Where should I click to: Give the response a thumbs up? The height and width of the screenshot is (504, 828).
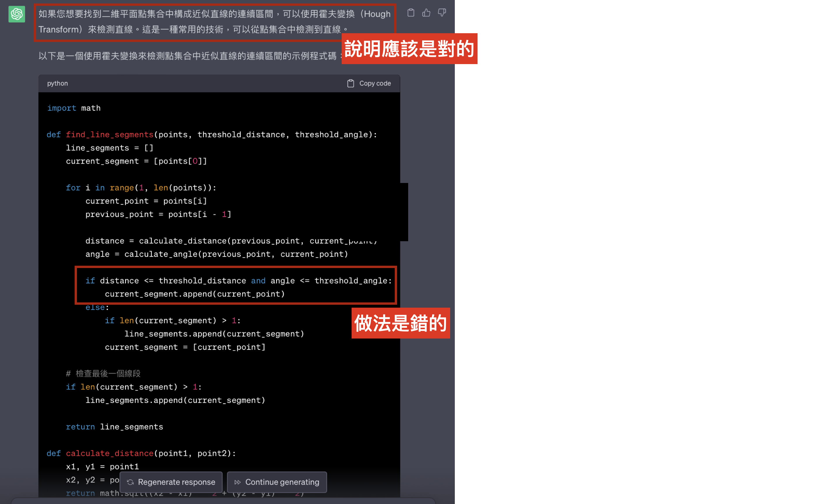[426, 13]
